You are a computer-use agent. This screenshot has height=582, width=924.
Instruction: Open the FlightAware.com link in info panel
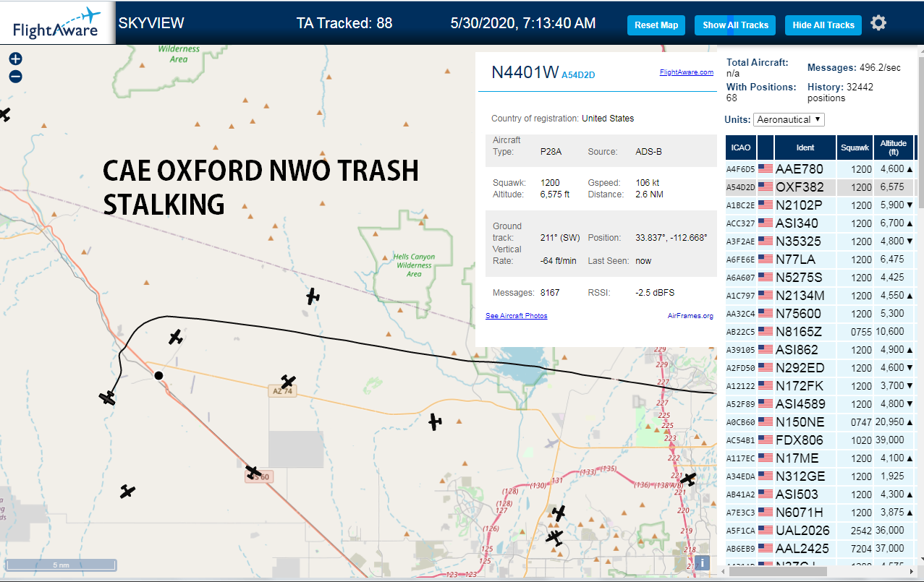(687, 72)
